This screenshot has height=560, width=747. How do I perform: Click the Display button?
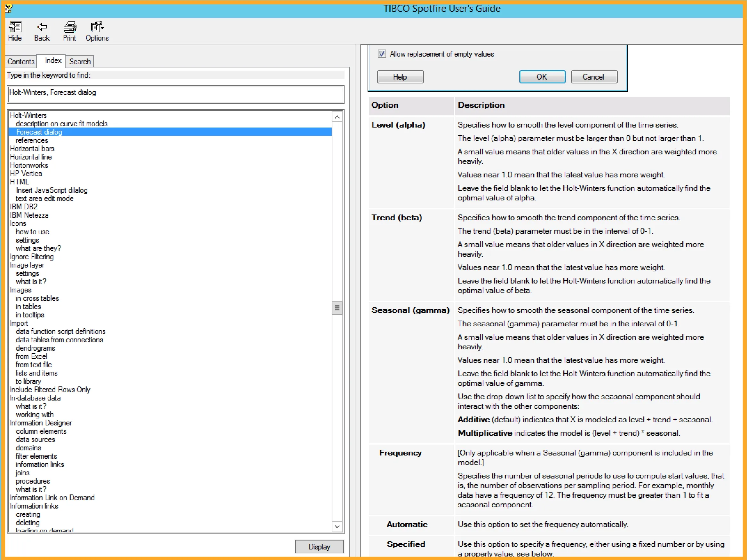(x=319, y=547)
